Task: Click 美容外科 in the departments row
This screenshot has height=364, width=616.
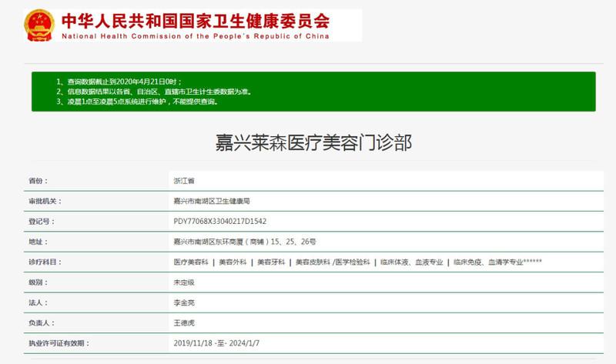Action: coord(232,262)
